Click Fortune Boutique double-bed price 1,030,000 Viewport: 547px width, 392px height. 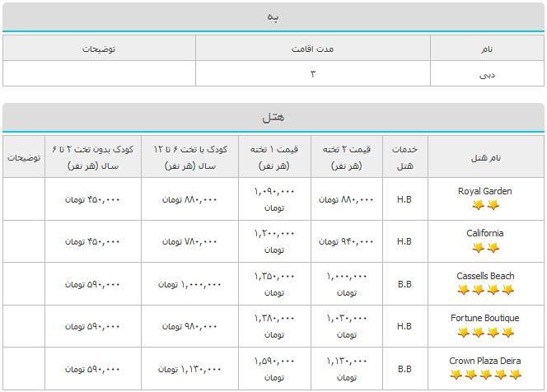tap(347, 326)
